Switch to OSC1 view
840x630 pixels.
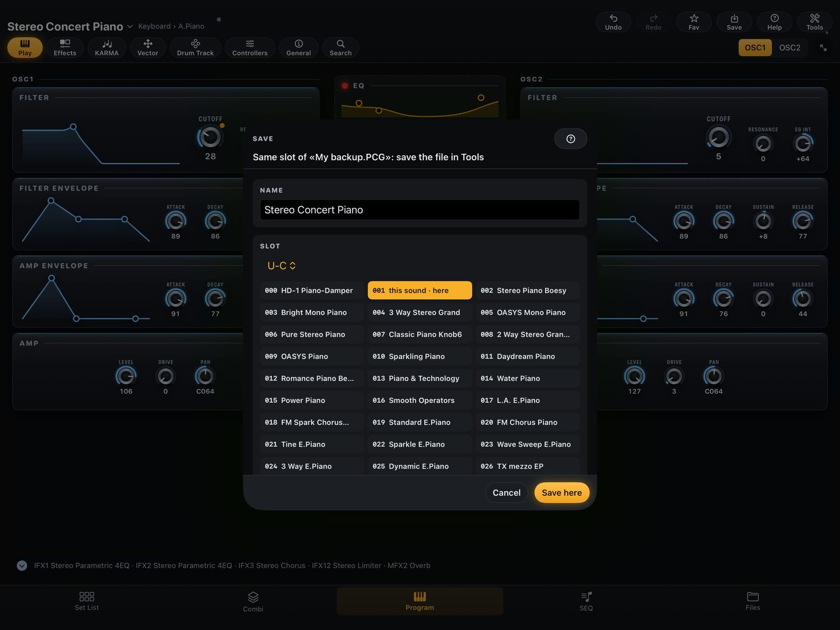pos(755,47)
